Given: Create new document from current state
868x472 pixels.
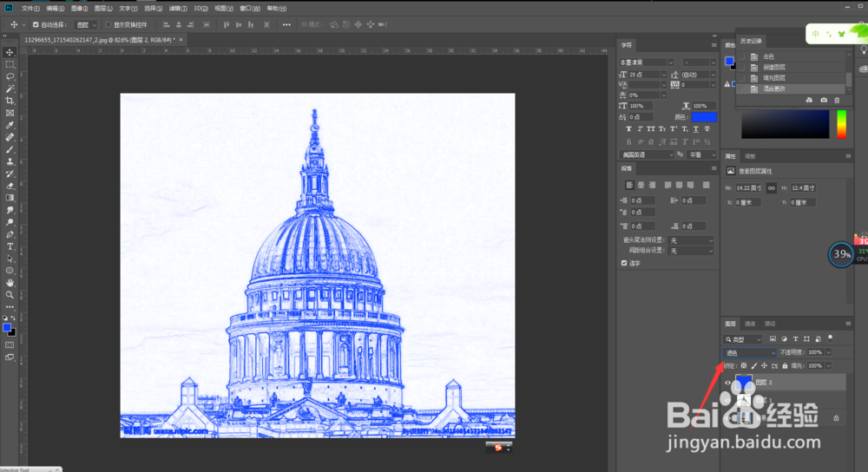Looking at the screenshot, I should [x=809, y=100].
